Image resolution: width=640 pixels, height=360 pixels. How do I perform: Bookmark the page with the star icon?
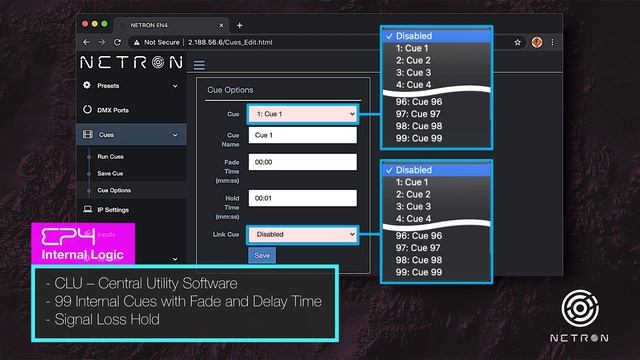pos(518,42)
